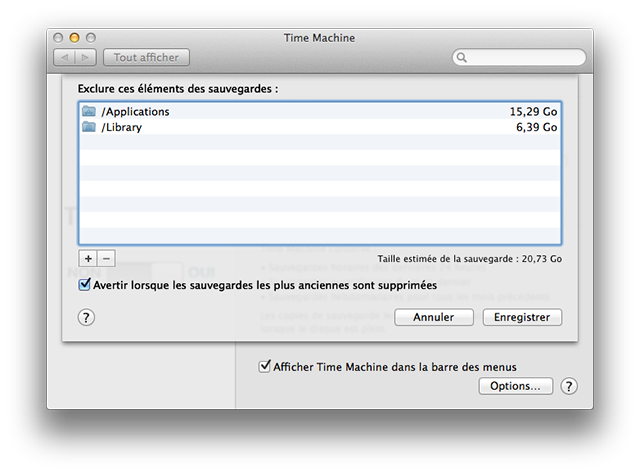This screenshot has width=640, height=474.
Task: Remove the excluded item with the minus button
Action: point(106,258)
